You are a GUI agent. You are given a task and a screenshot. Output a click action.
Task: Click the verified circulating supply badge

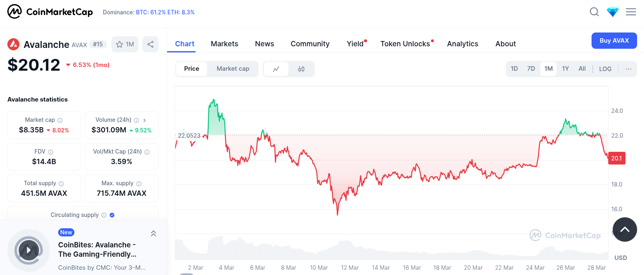(112, 215)
